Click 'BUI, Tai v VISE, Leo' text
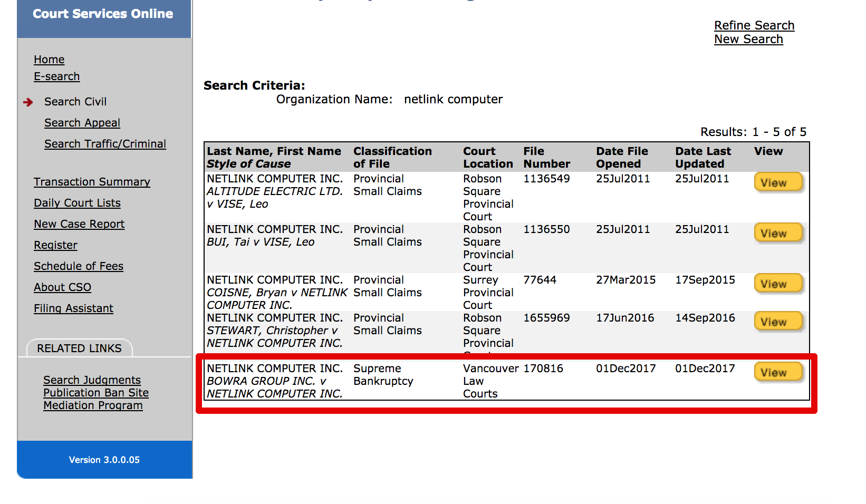 (261, 242)
